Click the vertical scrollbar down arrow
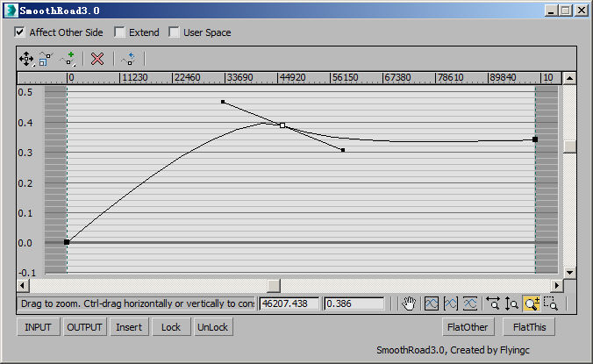The image size is (593, 364). tap(569, 272)
